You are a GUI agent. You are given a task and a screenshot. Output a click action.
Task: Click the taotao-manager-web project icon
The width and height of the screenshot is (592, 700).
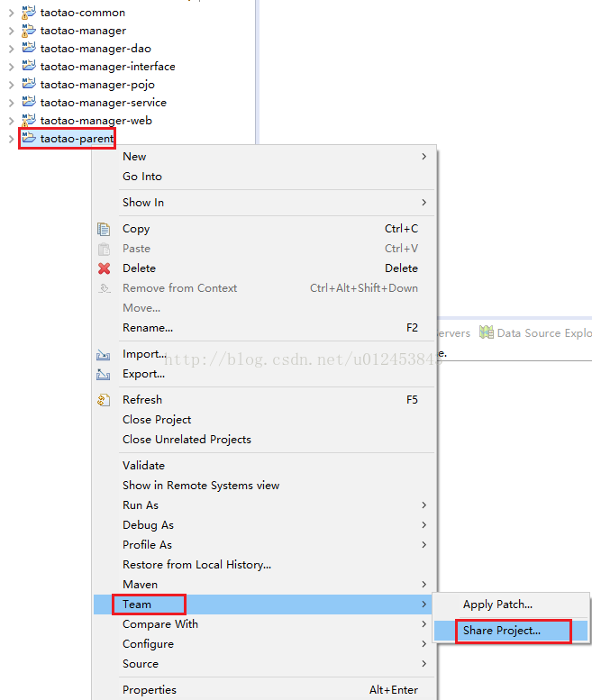coord(29,120)
